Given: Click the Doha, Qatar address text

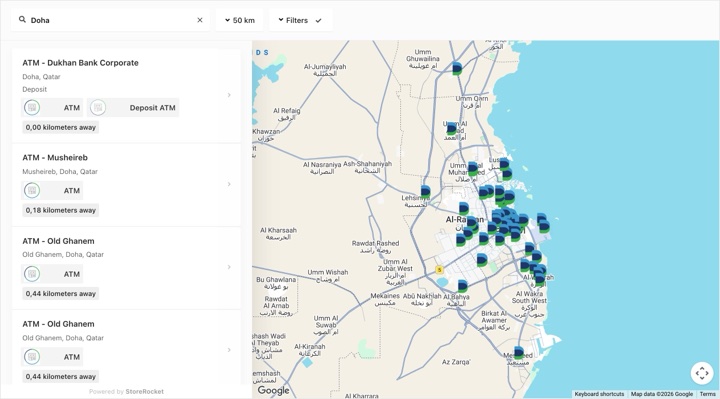Looking at the screenshot, I should tap(41, 77).
